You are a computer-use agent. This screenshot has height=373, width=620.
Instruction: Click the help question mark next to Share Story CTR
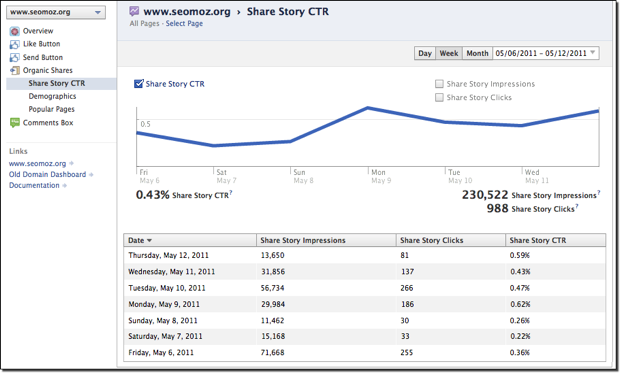coord(231,193)
